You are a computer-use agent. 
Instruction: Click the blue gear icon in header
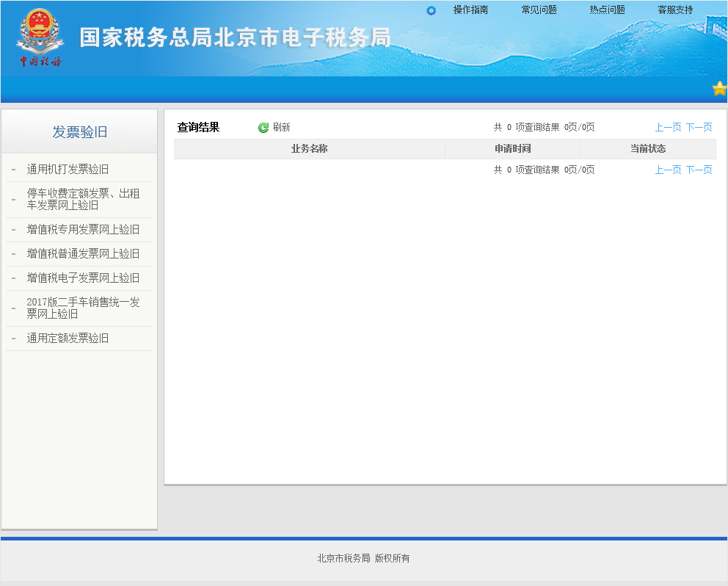(431, 10)
